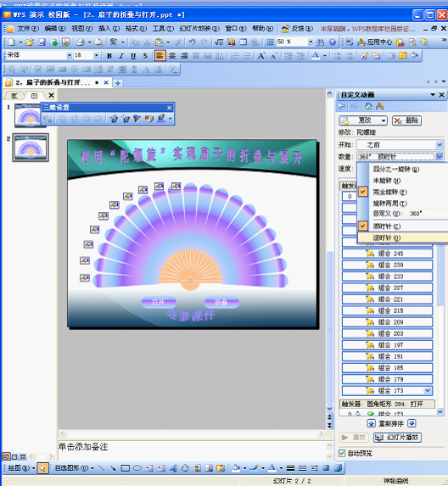Open the 开始 start dropdown showing 之前
The width and height of the screenshot is (448, 486).
pos(400,145)
